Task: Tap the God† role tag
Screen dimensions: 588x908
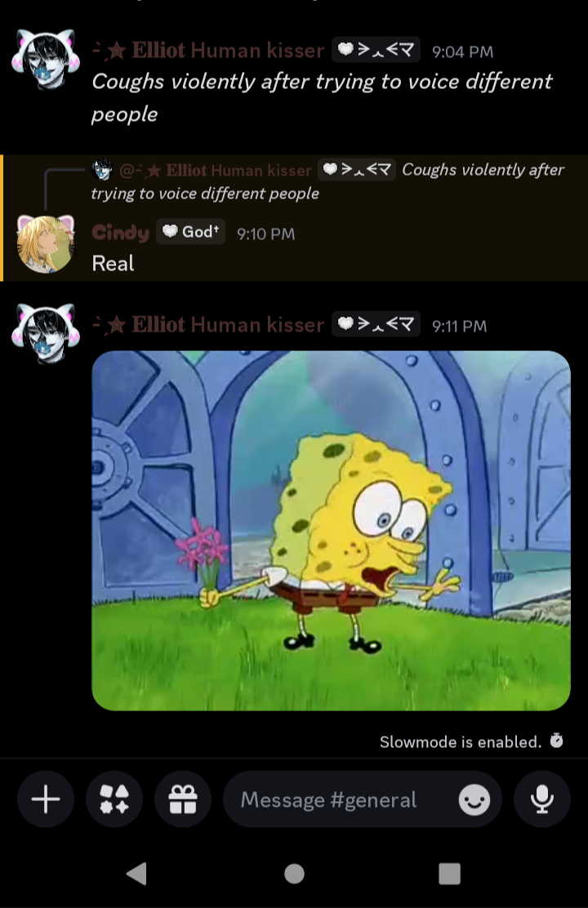Action: pos(190,232)
